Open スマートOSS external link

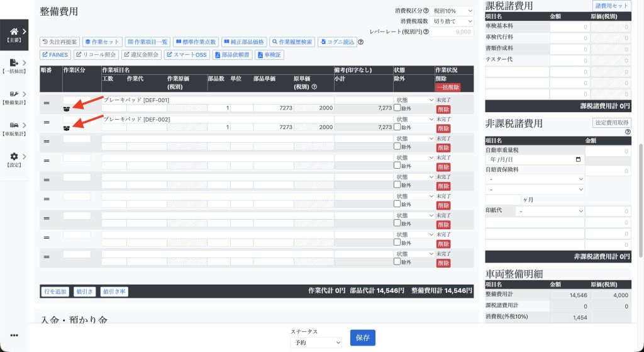tap(187, 55)
